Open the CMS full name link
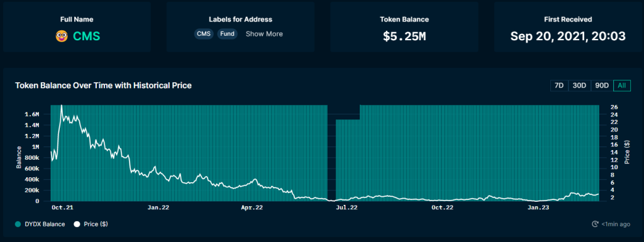The height and width of the screenshot is (242, 644). [x=87, y=36]
